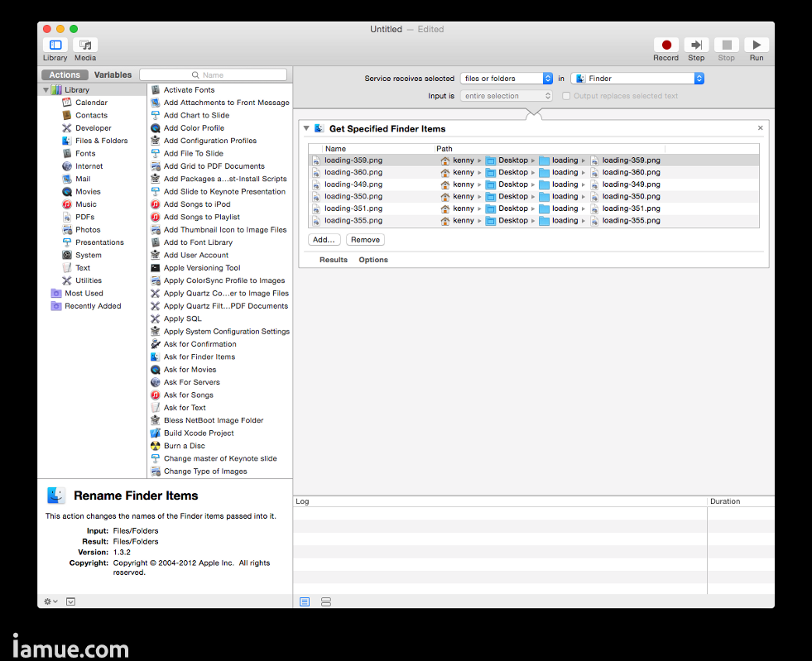Viewport: 812px width, 661px height.
Task: Select the loading-355.png row
Action: (x=534, y=221)
